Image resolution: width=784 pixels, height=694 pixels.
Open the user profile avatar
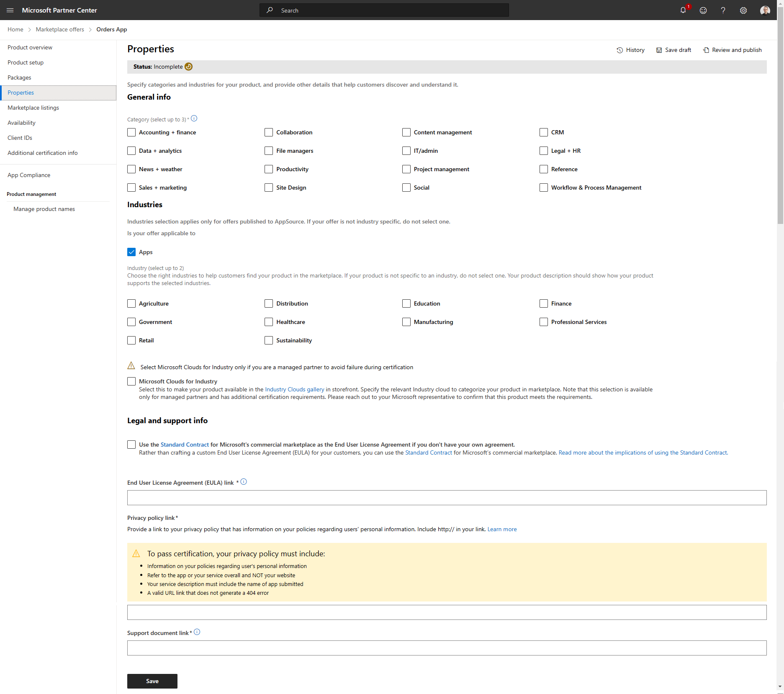click(765, 10)
